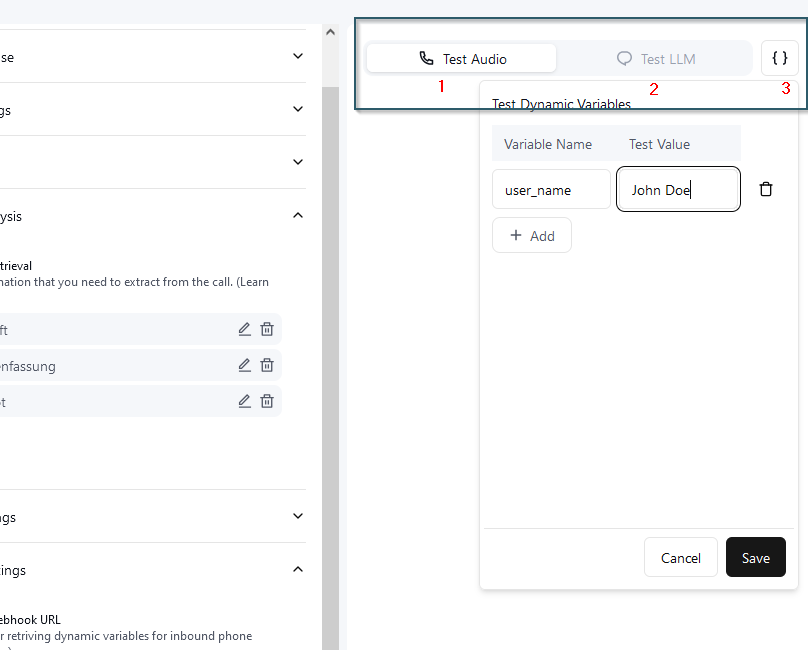Collapse the bottom section ending in 'ings'
The width and height of the screenshot is (808, 650).
pyautogui.click(x=298, y=569)
